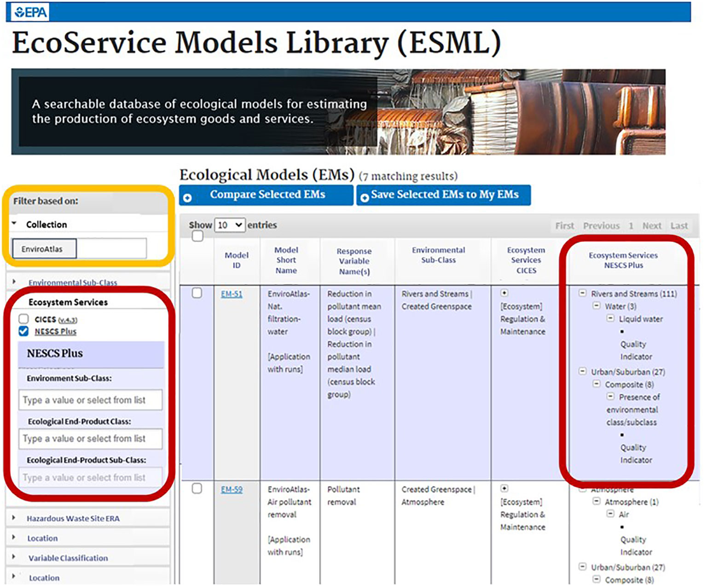707x588 pixels.
Task: Click the Ecological End-Product Class input box
Action: coord(90,438)
